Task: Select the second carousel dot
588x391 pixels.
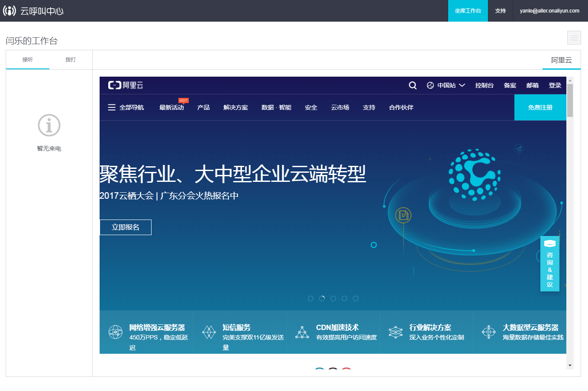Action: coord(322,298)
